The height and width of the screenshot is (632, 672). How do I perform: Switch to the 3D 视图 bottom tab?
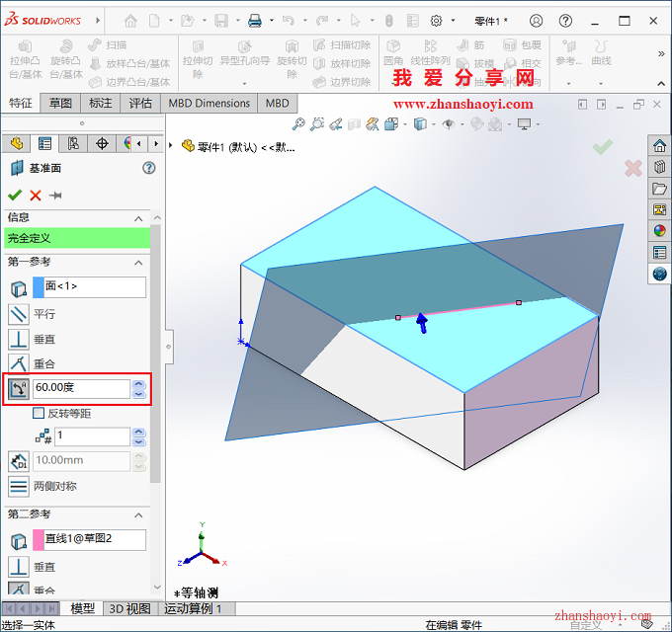click(129, 608)
